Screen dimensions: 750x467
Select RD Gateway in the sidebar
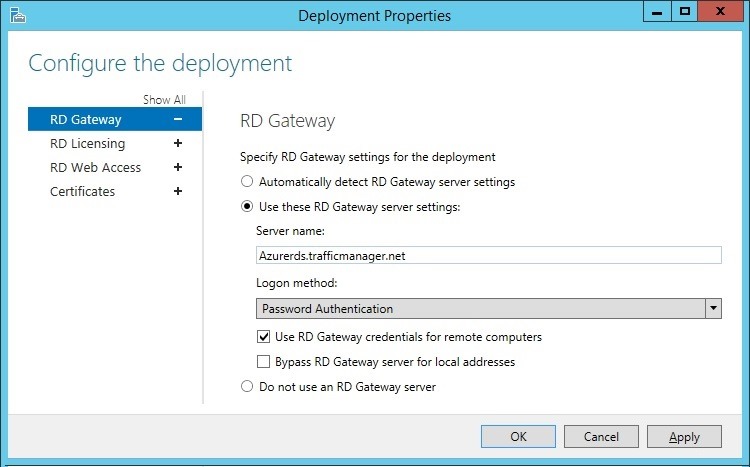click(x=115, y=119)
